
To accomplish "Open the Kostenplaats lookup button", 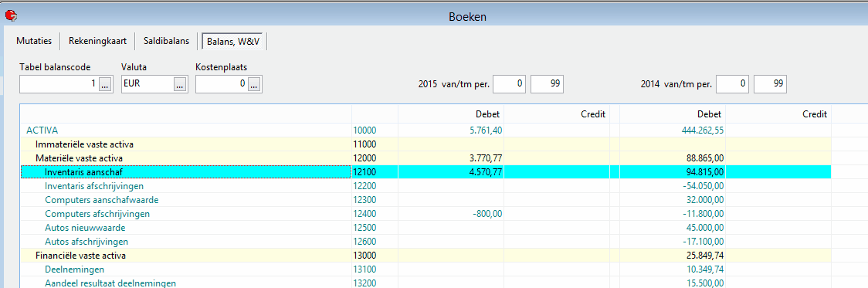I will click(x=253, y=85).
